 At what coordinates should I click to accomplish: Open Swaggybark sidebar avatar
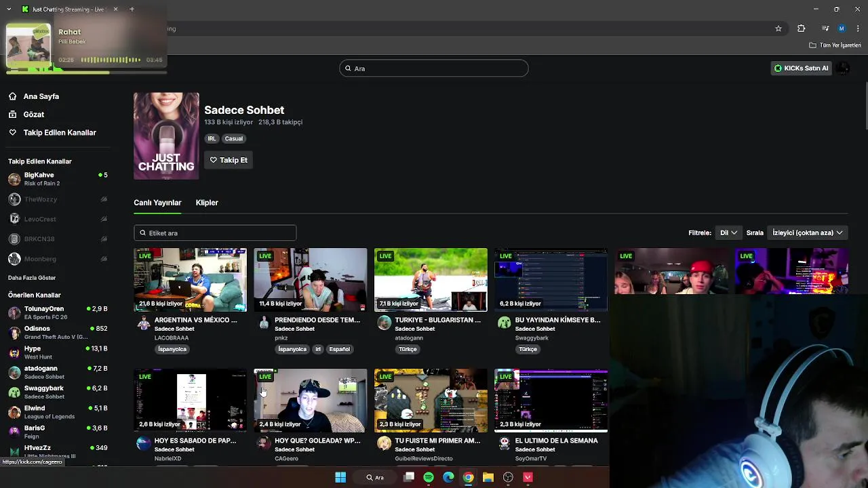(14, 392)
